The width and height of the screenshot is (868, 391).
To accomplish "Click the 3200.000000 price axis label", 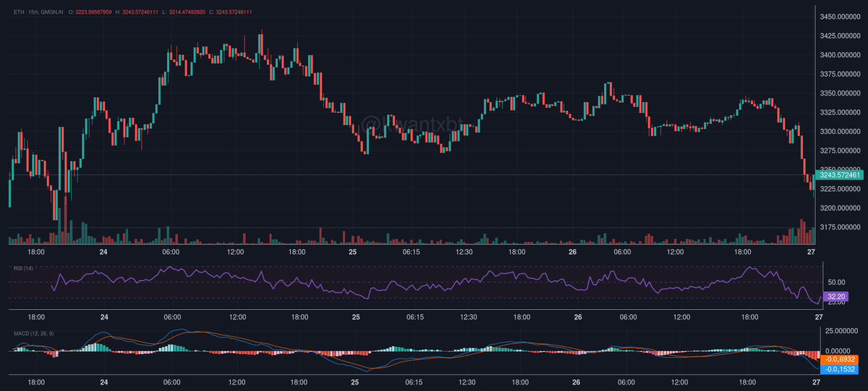I will click(839, 209).
